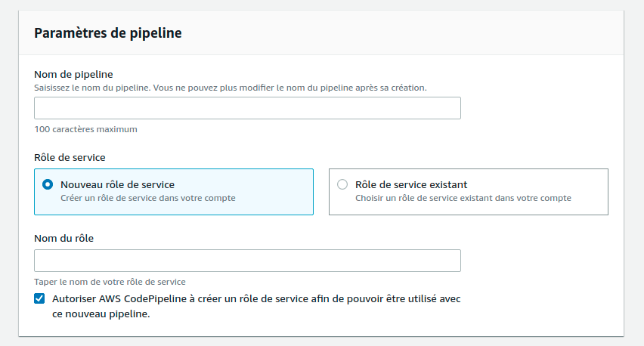Uncheck the Autoriser AWS CodePipeline checkbox

pyautogui.click(x=40, y=298)
